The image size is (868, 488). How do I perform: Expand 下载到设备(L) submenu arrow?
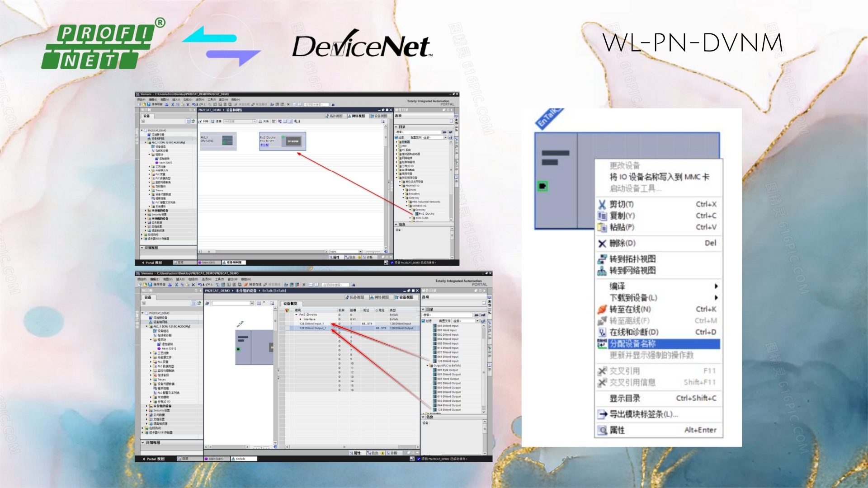coord(716,298)
